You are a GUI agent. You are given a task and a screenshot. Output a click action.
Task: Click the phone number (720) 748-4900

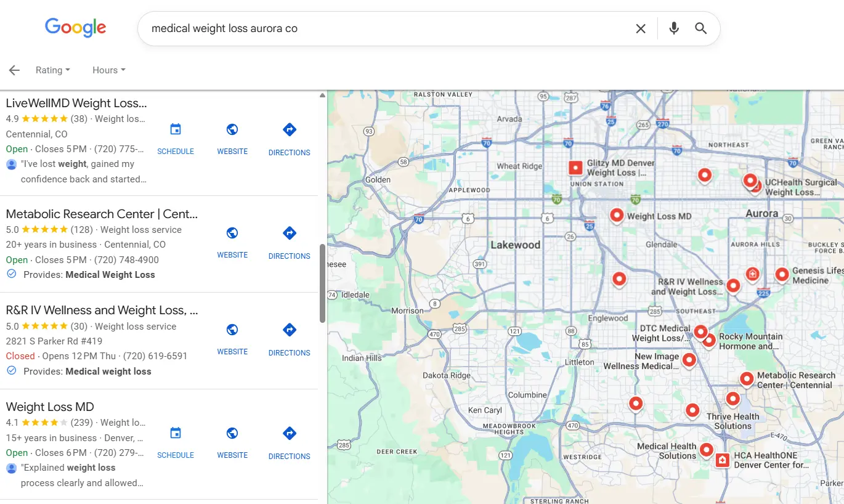point(126,259)
